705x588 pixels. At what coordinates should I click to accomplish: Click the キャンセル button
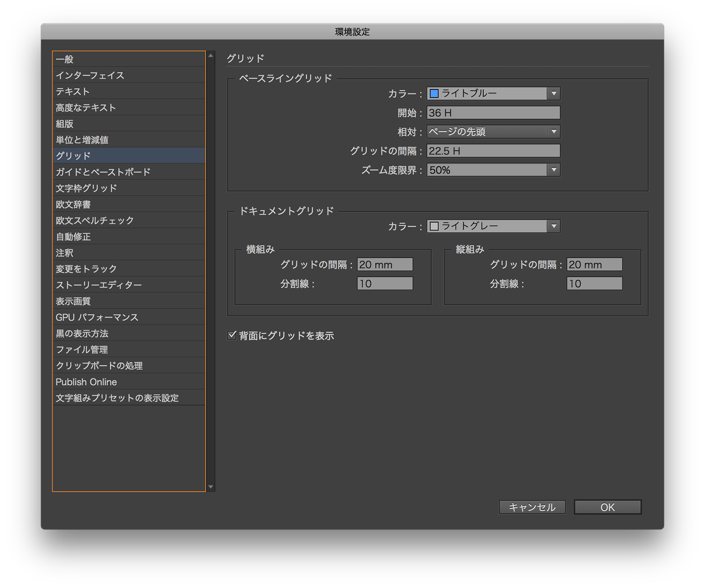pyautogui.click(x=532, y=507)
